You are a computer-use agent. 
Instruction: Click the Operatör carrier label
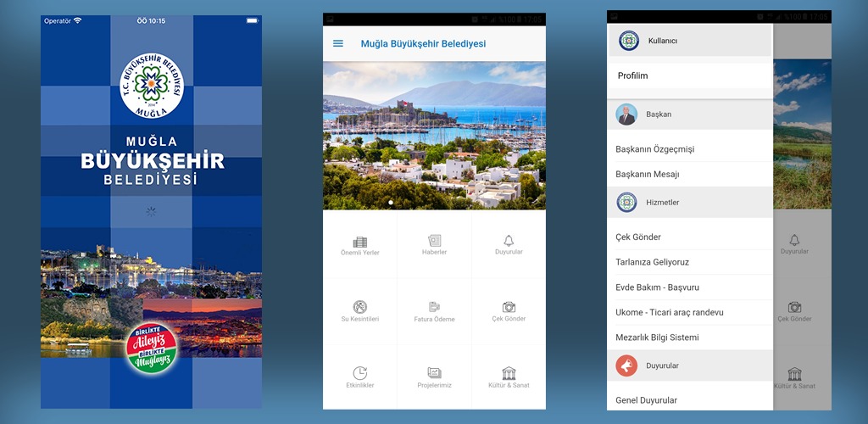(x=58, y=20)
